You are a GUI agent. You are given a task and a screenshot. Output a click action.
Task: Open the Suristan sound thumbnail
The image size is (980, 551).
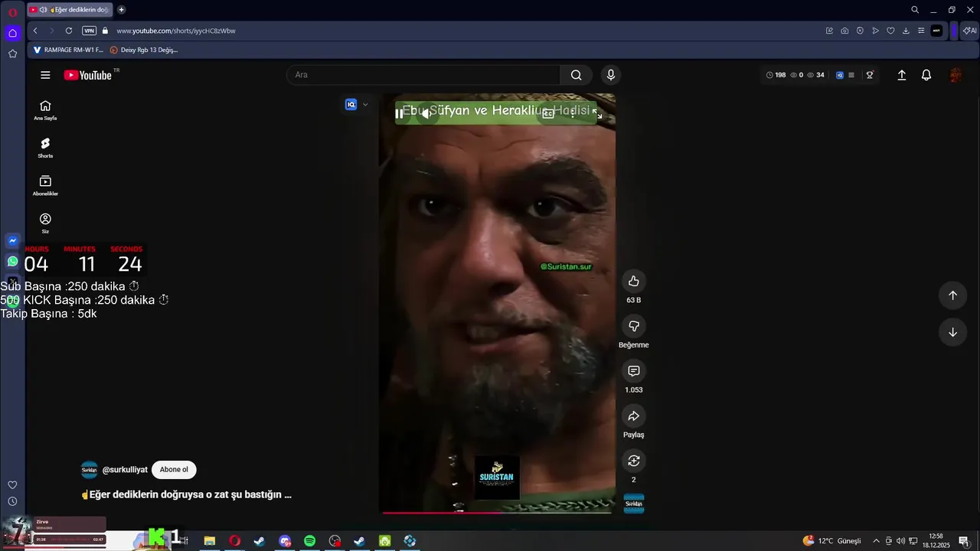pos(634,504)
